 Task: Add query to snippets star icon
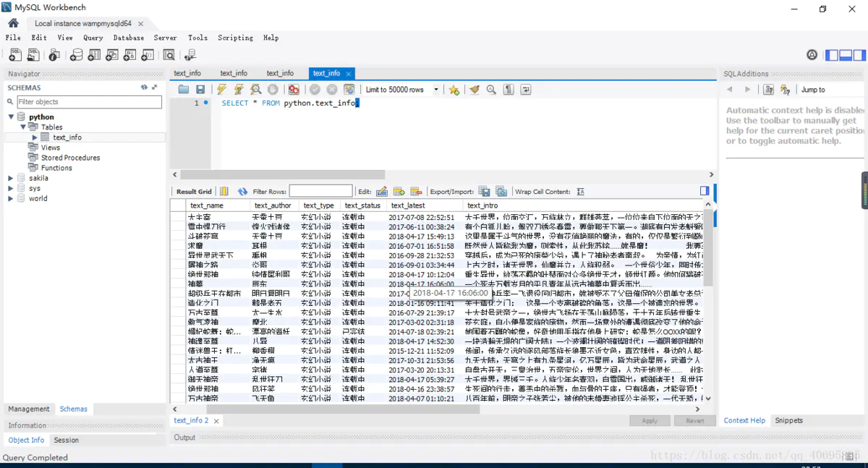coord(454,90)
